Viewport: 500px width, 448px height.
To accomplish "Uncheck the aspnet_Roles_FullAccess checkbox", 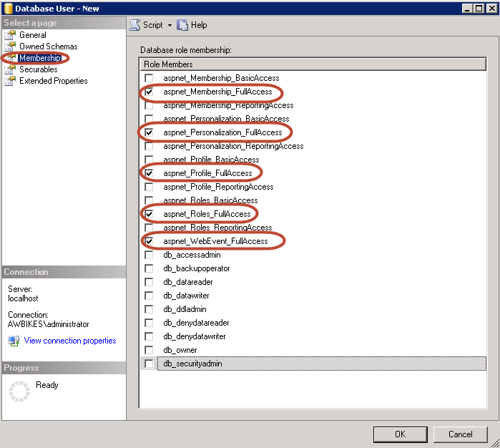I will tap(149, 214).
